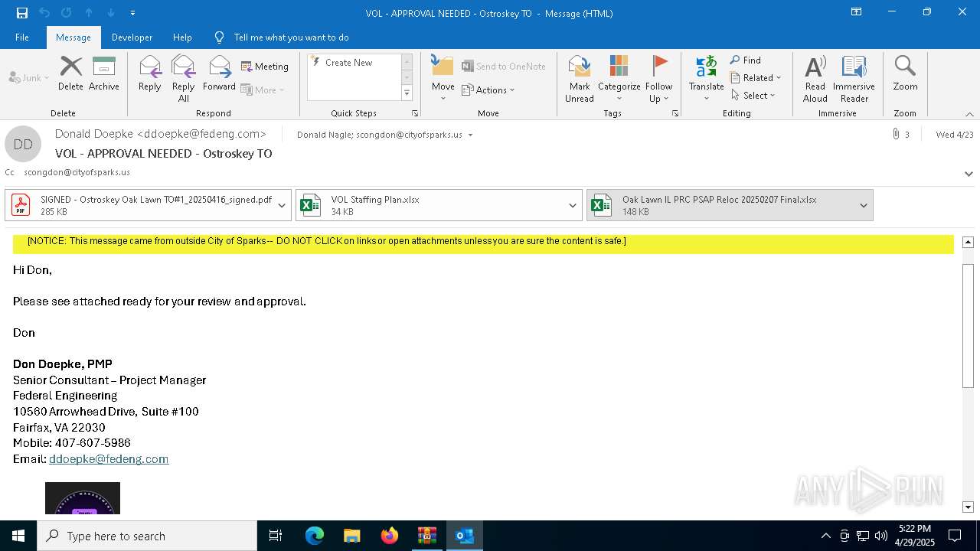Viewport: 980px width, 551px height.
Task: Open the Help tab
Action: point(182,37)
